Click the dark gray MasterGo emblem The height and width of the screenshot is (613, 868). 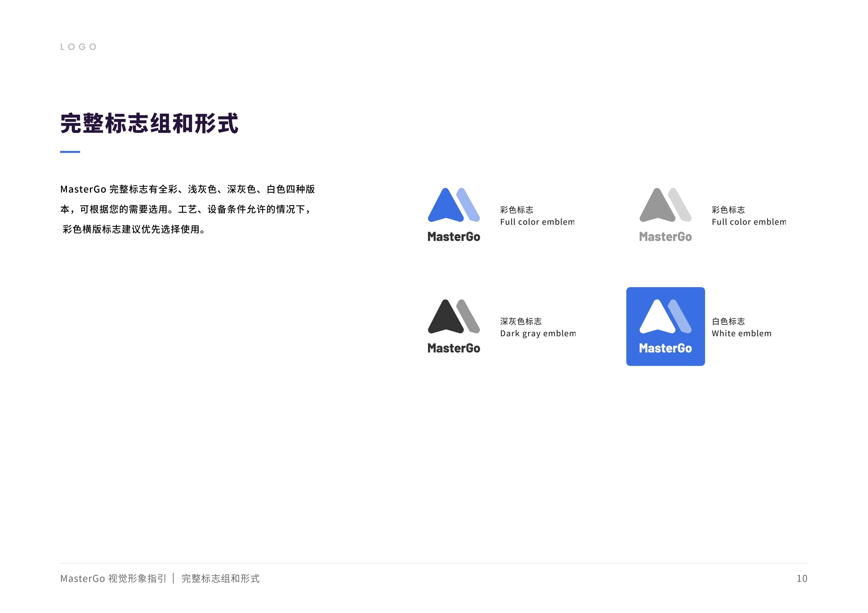coord(454,316)
